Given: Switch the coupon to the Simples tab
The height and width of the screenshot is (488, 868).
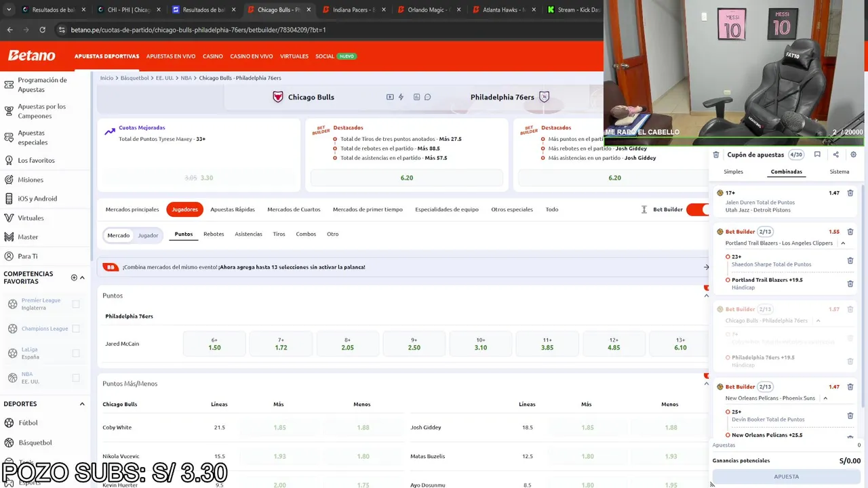Looking at the screenshot, I should pos(733,171).
